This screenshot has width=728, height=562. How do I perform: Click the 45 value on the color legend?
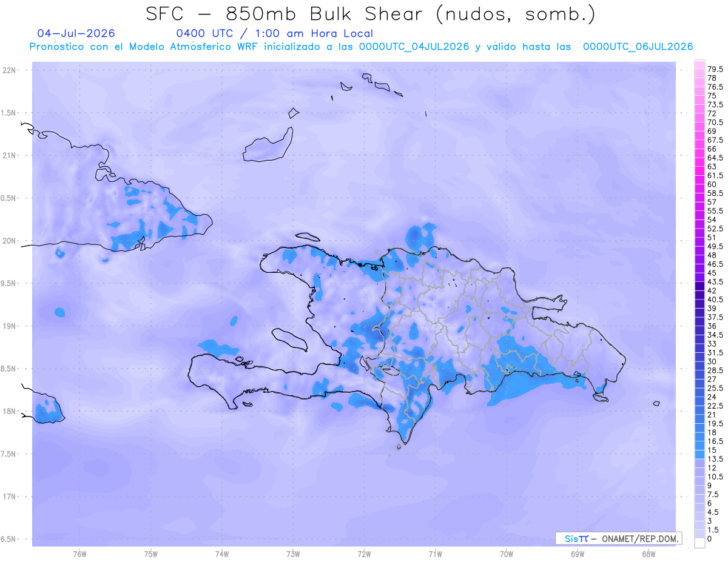[712, 273]
